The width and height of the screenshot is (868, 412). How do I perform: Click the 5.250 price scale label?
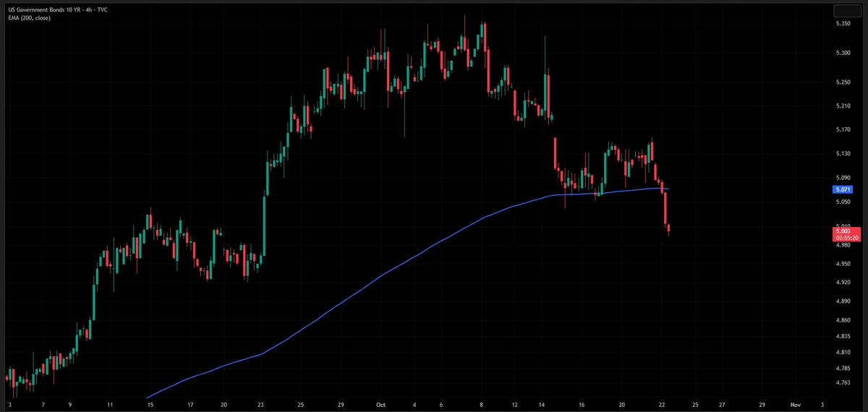(843, 82)
